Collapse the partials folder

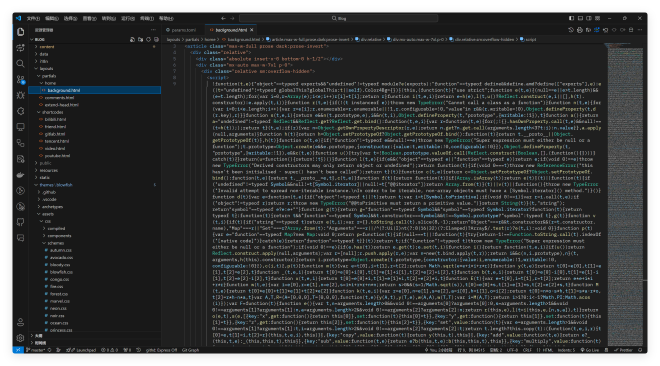coord(49,76)
